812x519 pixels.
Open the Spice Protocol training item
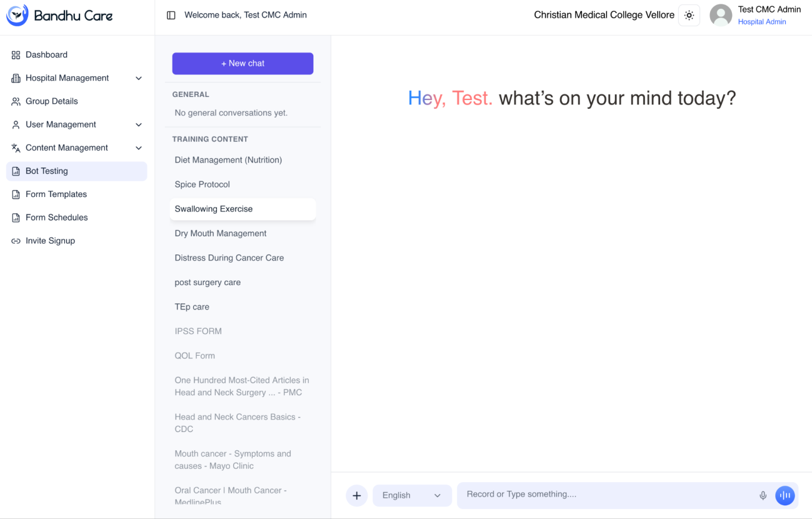tap(243, 184)
